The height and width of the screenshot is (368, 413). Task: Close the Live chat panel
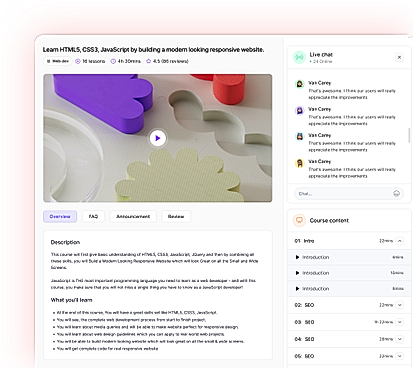point(399,57)
